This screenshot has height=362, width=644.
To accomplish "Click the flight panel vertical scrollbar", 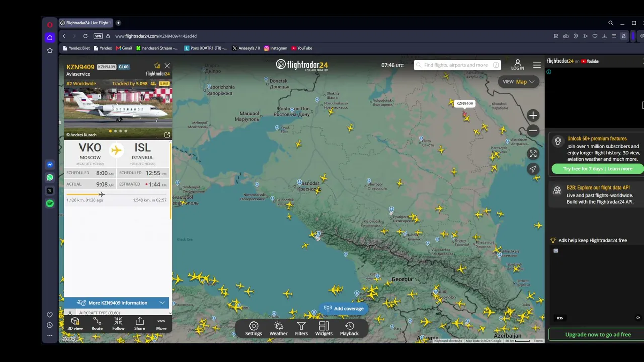I will [x=171, y=181].
